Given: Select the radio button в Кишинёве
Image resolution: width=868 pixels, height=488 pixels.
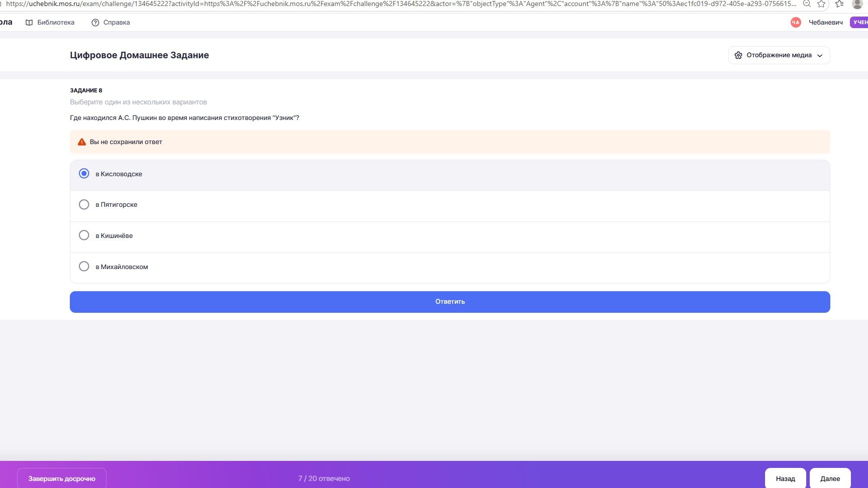Looking at the screenshot, I should pos(84,235).
